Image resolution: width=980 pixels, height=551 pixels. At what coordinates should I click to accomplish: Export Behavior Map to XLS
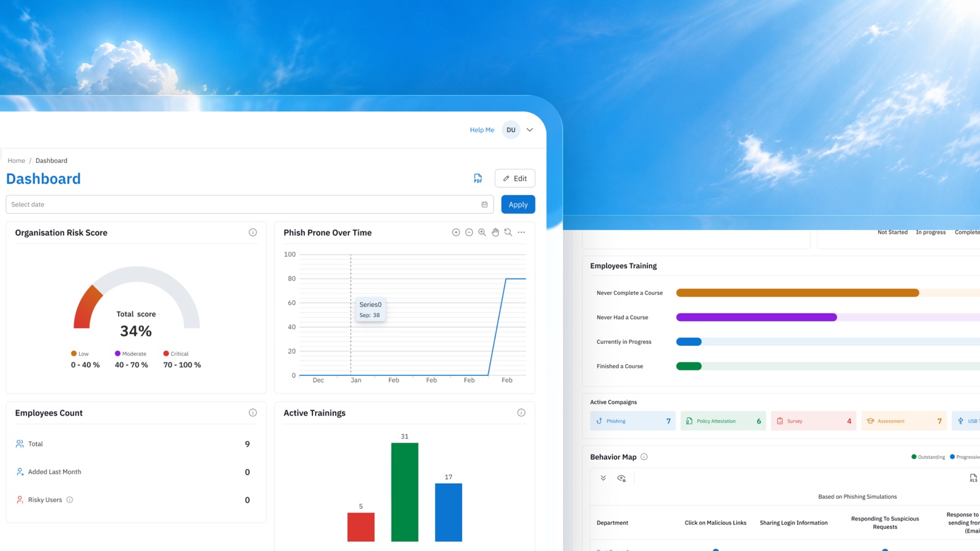pos(973,478)
